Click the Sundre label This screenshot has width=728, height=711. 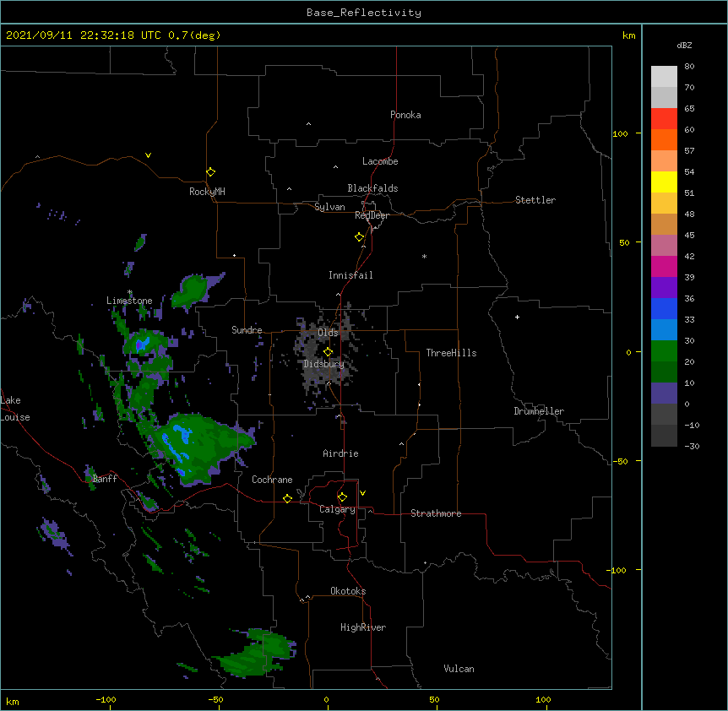(x=247, y=330)
